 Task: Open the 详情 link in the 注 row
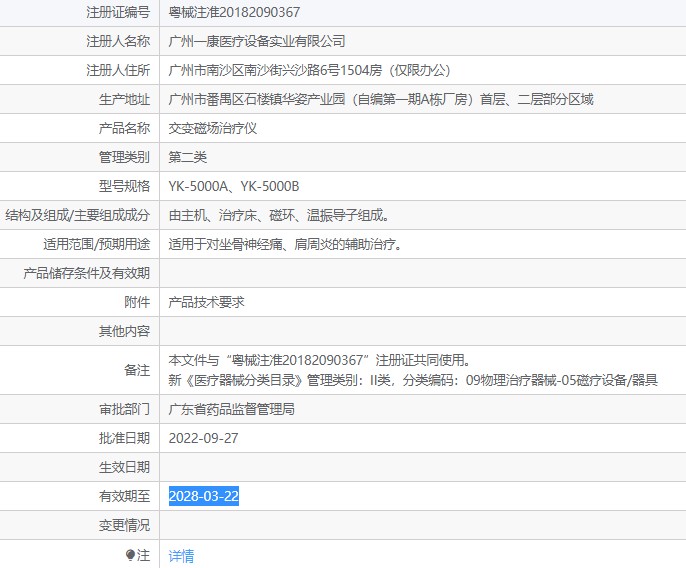click(x=181, y=556)
